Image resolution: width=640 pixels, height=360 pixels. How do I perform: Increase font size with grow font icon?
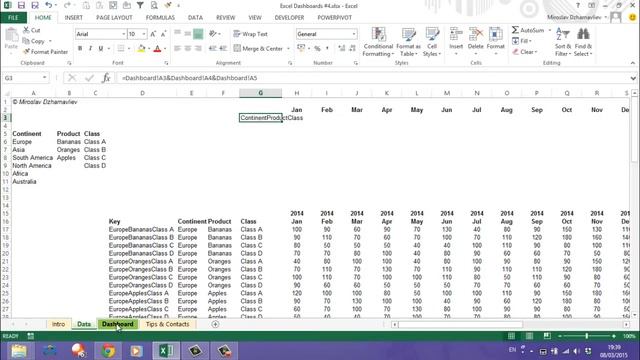point(153,34)
